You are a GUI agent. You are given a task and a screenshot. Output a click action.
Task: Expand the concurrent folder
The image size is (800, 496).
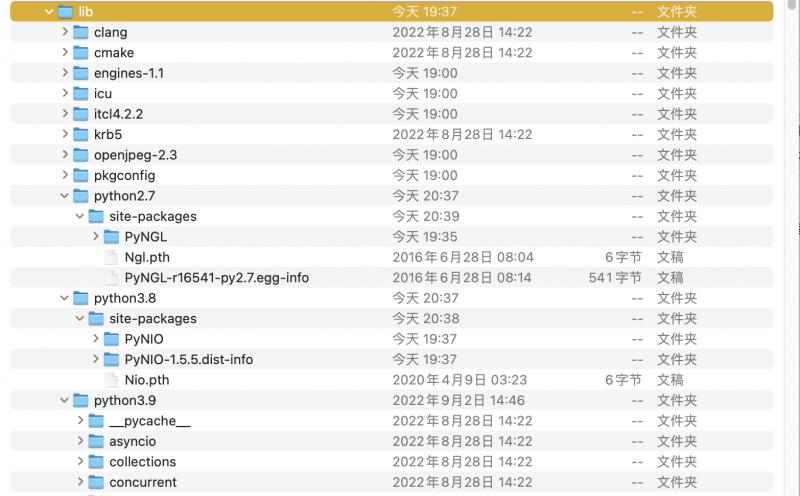click(x=80, y=482)
